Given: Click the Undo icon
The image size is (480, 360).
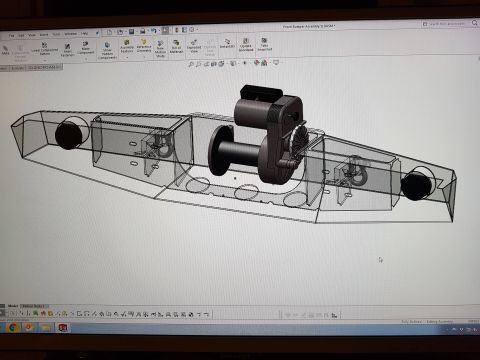Looking at the screenshot, I should tap(154, 31).
